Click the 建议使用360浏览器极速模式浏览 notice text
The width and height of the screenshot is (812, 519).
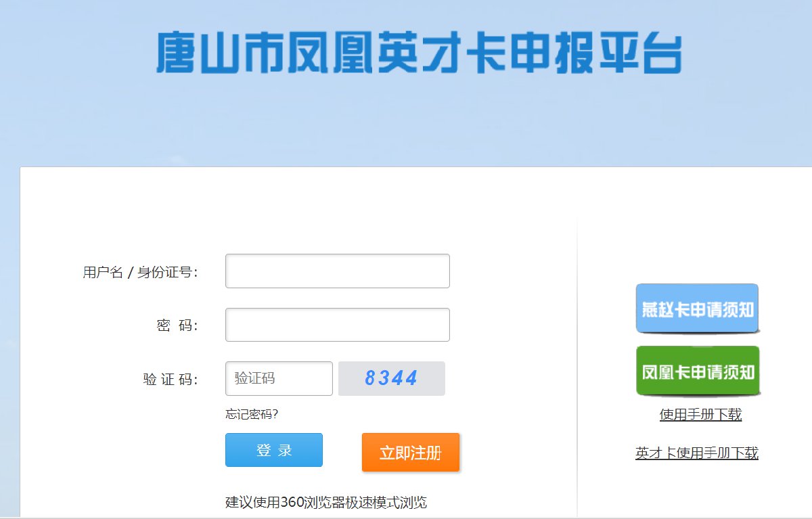(326, 502)
